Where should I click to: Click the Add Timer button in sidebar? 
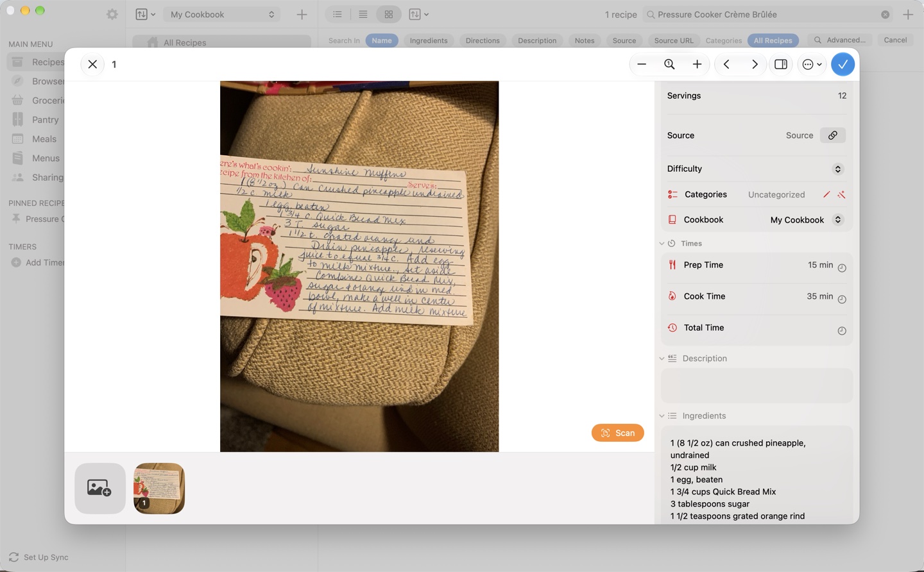[x=37, y=262]
